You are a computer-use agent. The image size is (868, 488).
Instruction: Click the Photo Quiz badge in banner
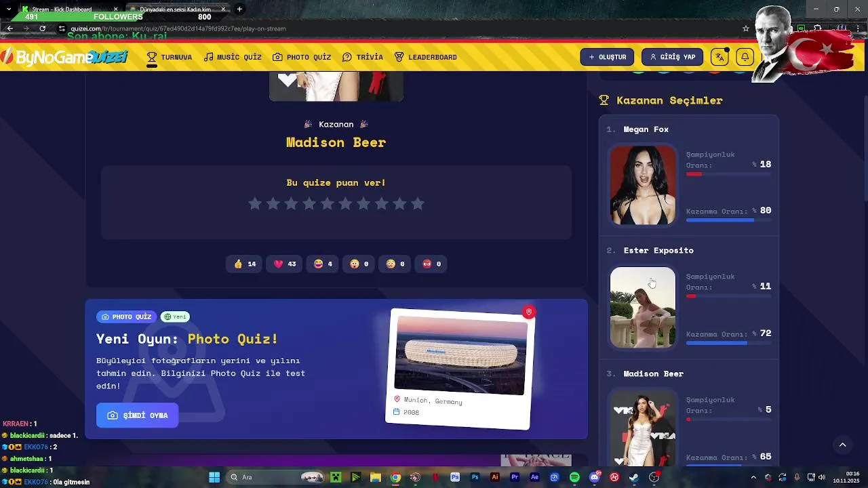[126, 317]
